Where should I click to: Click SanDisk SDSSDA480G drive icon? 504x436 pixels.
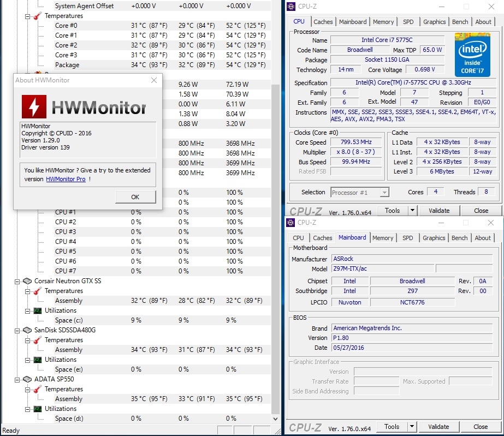[x=27, y=330]
